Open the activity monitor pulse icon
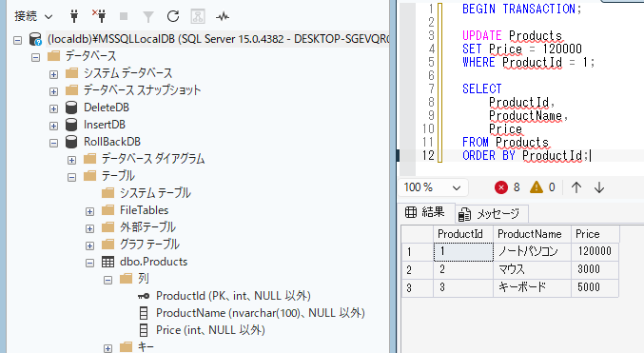Screen dimensions: 644x353 click(x=223, y=16)
